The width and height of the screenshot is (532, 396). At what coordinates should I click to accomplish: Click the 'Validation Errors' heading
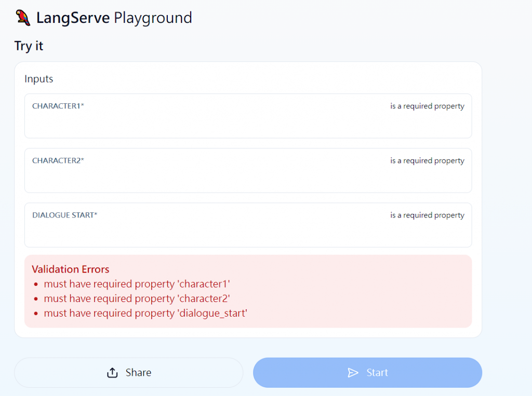(x=71, y=269)
